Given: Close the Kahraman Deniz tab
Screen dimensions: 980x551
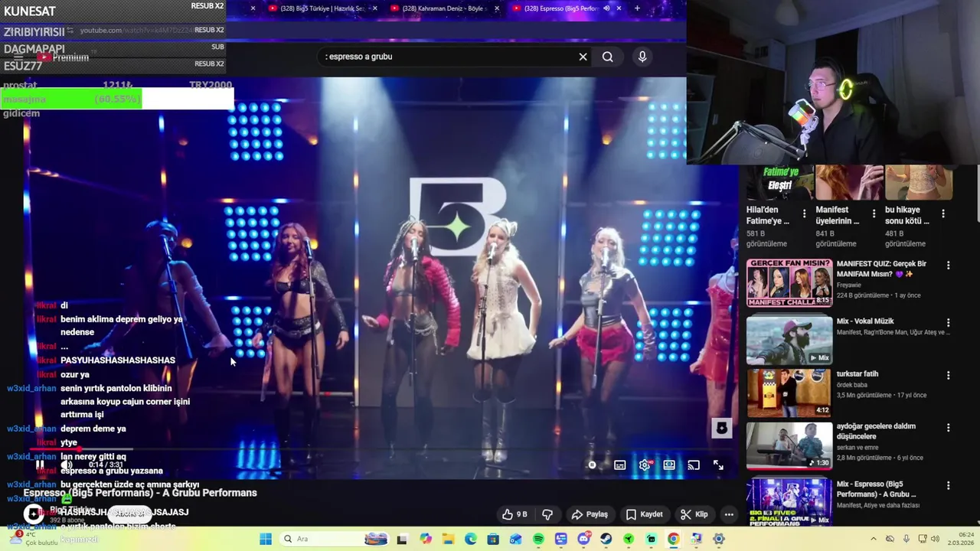Looking at the screenshot, I should pos(497,8).
